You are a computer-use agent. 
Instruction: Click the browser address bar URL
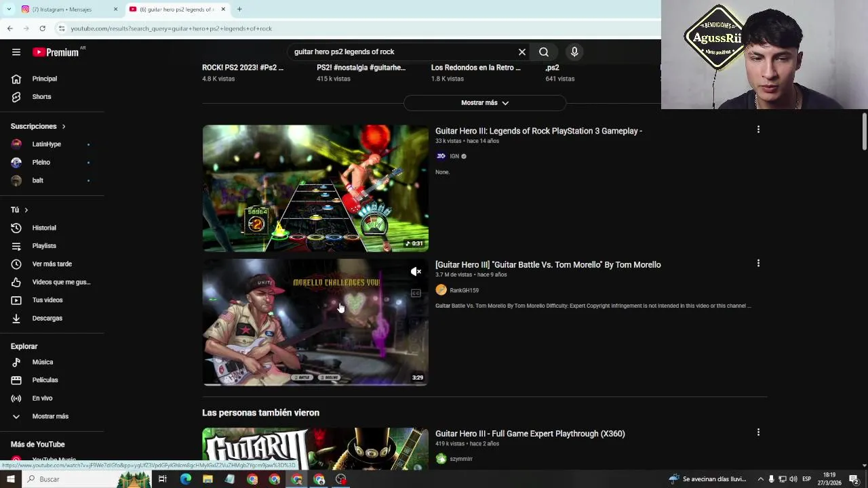171,28
